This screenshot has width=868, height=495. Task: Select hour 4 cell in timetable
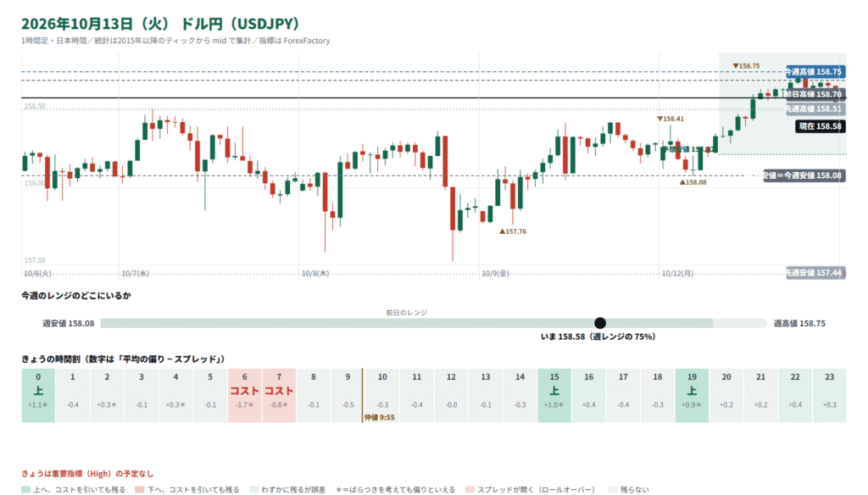[175, 395]
